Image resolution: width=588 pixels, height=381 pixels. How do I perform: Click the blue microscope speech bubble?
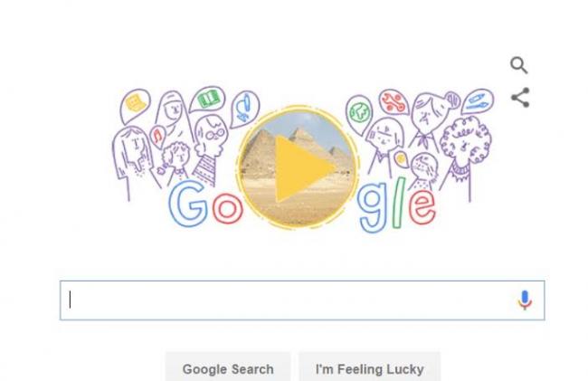coord(245,109)
